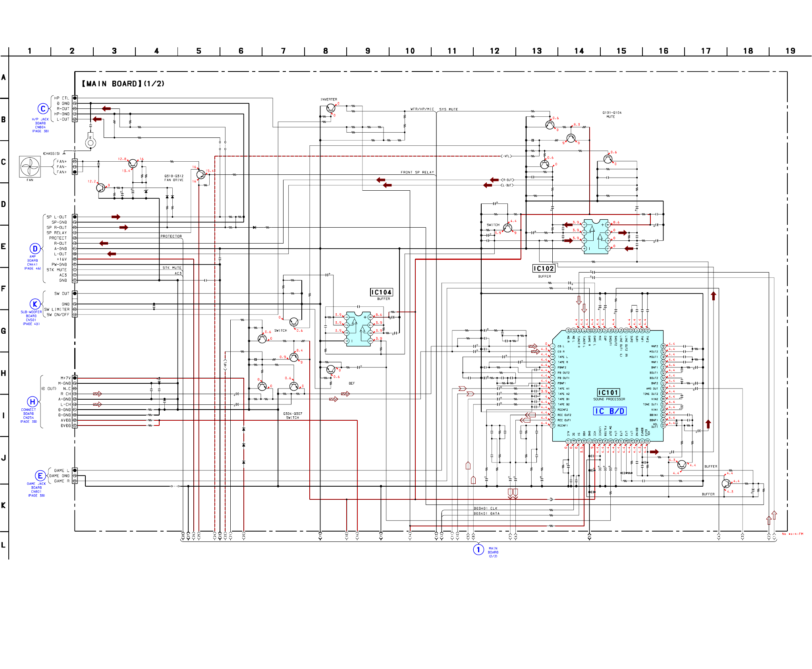Click the Q310-Q312 FAN DRIVE label
The height and width of the screenshot is (669, 812).
coord(174,178)
